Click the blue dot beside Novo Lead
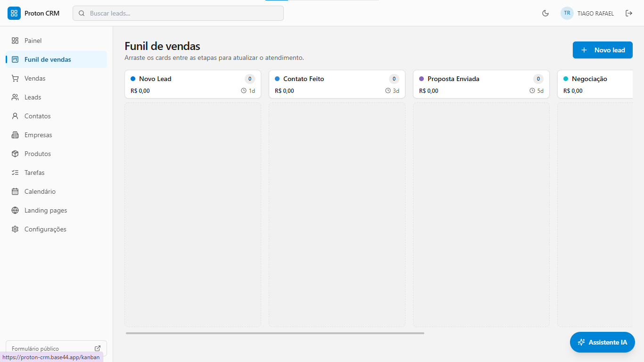 (133, 79)
